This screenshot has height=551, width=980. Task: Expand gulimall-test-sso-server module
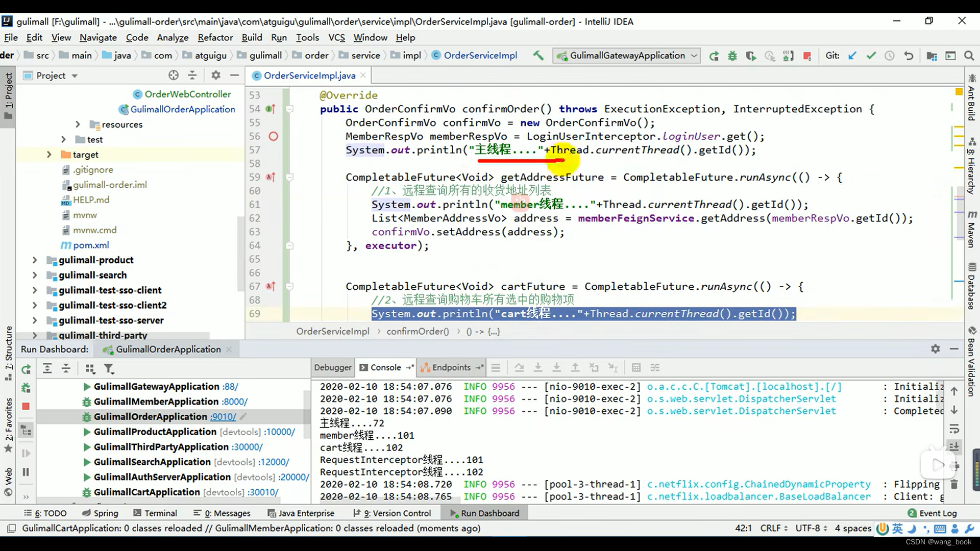tap(35, 320)
